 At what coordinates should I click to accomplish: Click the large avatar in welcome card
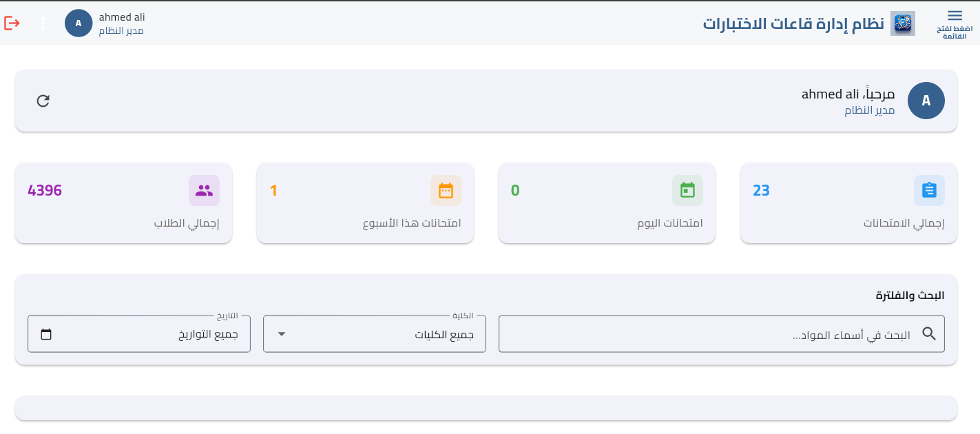click(x=926, y=101)
